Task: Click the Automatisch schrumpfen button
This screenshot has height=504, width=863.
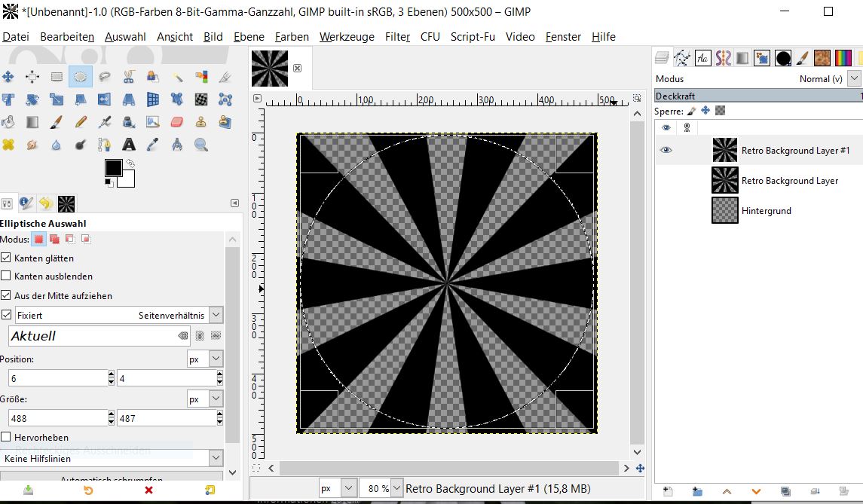Action: [x=112, y=478]
